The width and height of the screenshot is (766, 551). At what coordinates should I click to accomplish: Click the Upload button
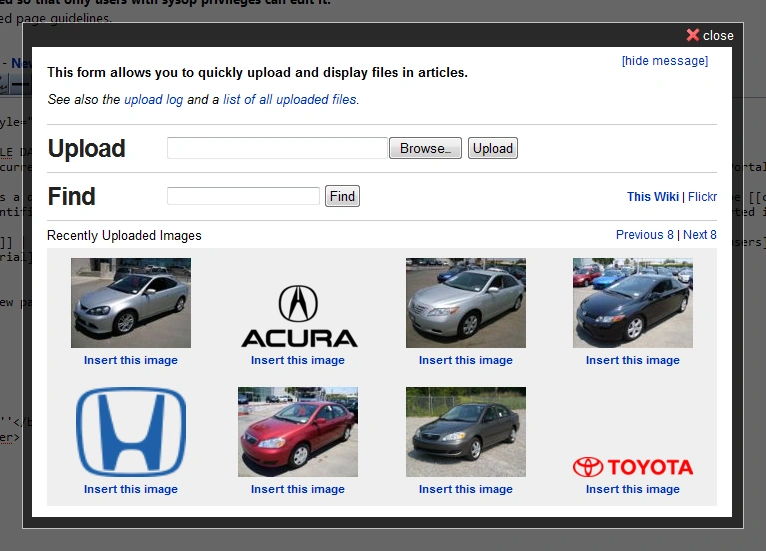pos(492,148)
